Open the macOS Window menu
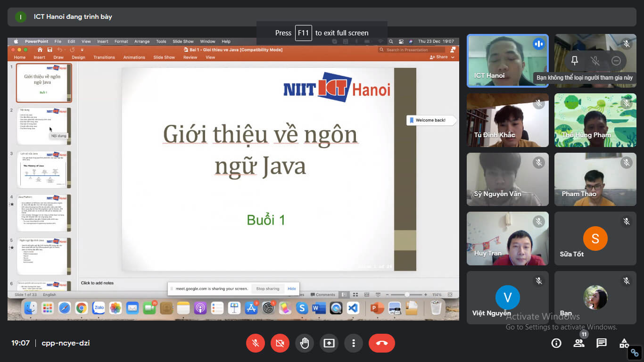This screenshot has height=362, width=644. point(207,41)
